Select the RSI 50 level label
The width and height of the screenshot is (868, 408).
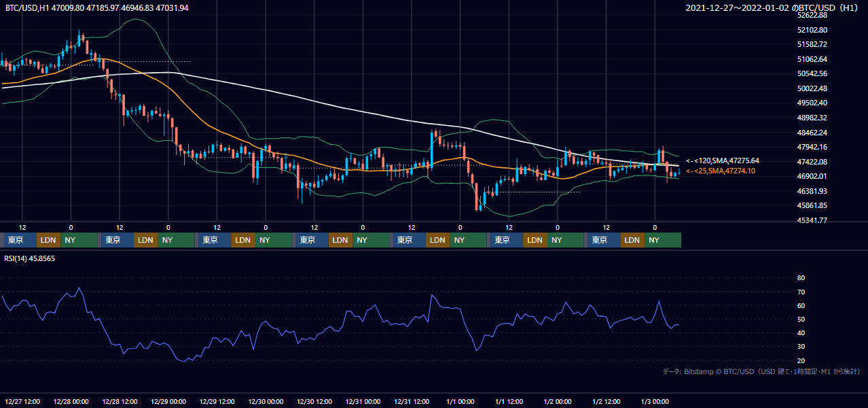click(801, 319)
